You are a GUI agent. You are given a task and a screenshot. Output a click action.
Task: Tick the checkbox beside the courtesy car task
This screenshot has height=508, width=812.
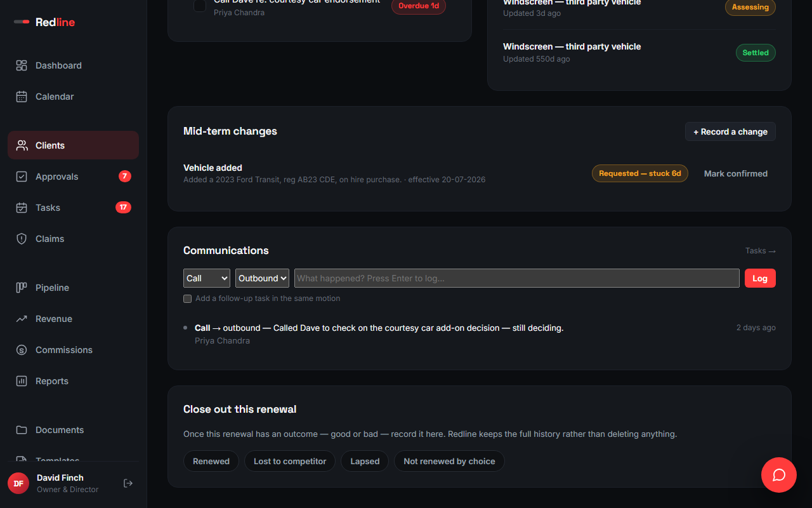pyautogui.click(x=200, y=6)
